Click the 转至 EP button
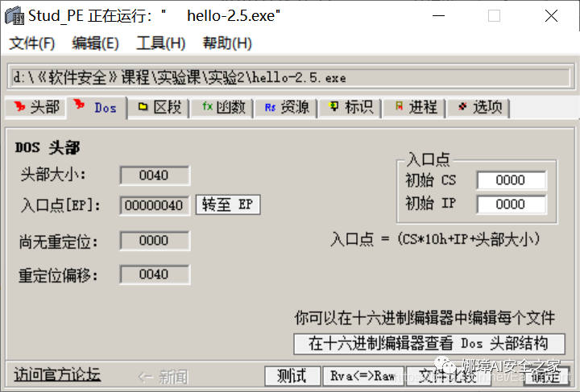 228,204
